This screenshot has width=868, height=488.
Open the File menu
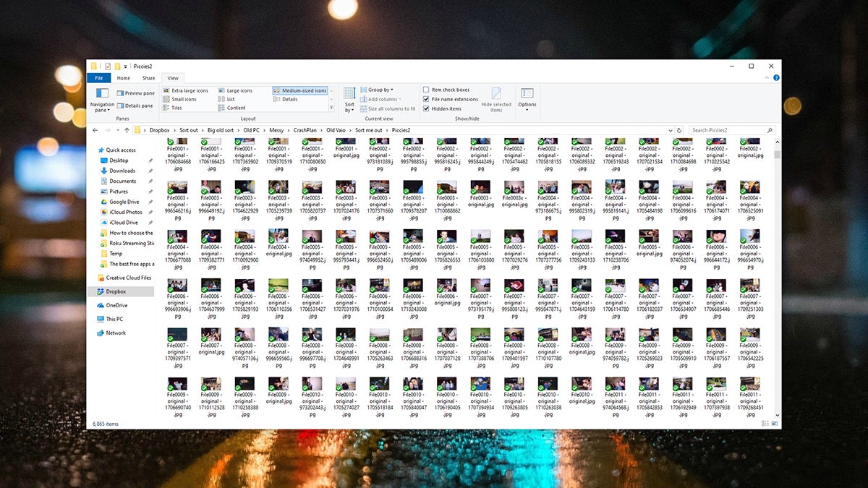(98, 77)
